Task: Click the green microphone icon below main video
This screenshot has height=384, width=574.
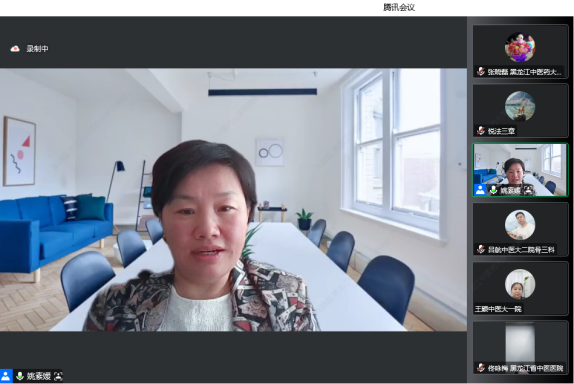Action: coord(20,376)
